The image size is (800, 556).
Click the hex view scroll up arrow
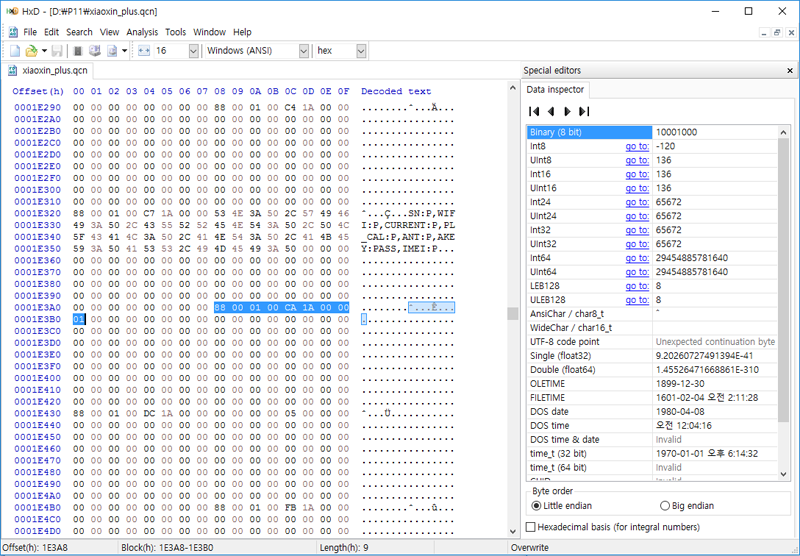point(513,88)
